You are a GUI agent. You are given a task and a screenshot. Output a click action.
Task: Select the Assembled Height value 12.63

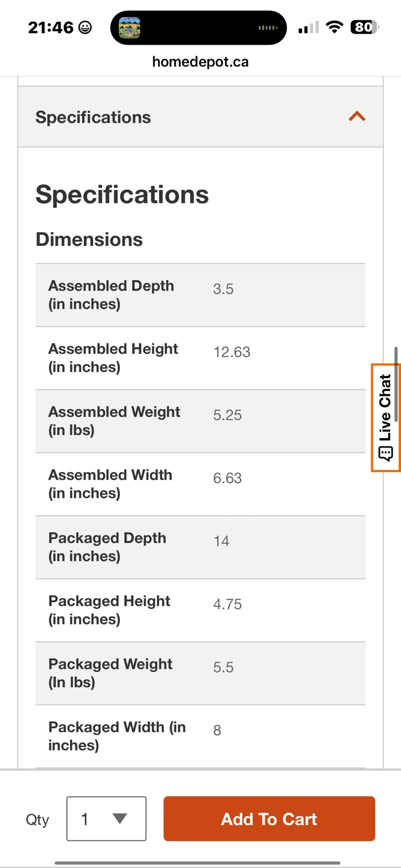tap(232, 352)
